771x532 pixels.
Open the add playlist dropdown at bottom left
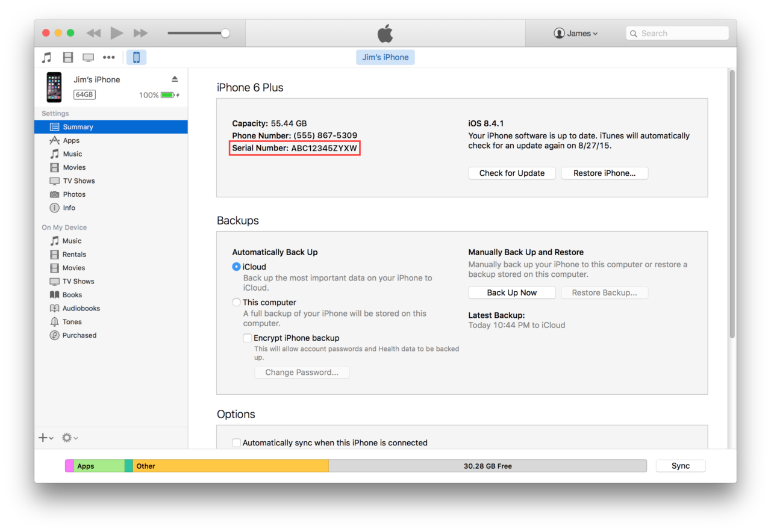45,438
